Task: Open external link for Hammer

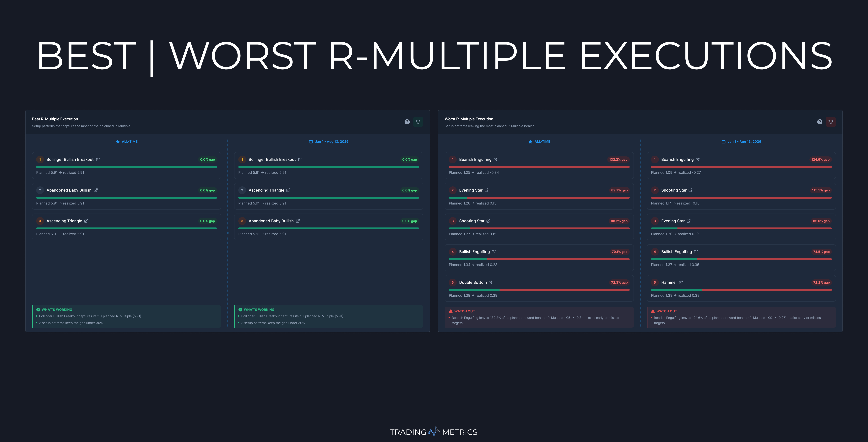Action: pos(681,282)
